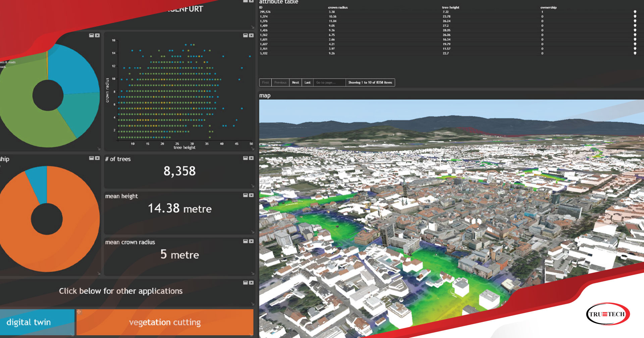Minimize the '# of trees' panel
The image size is (644, 338).
(x=246, y=158)
